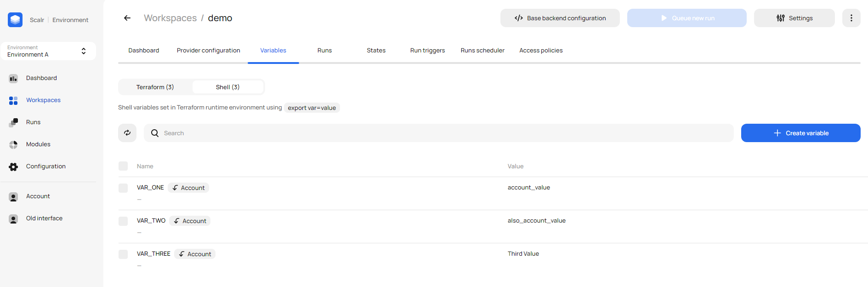868x287 pixels.
Task: Switch to the Provider configuration tab
Action: tap(209, 51)
